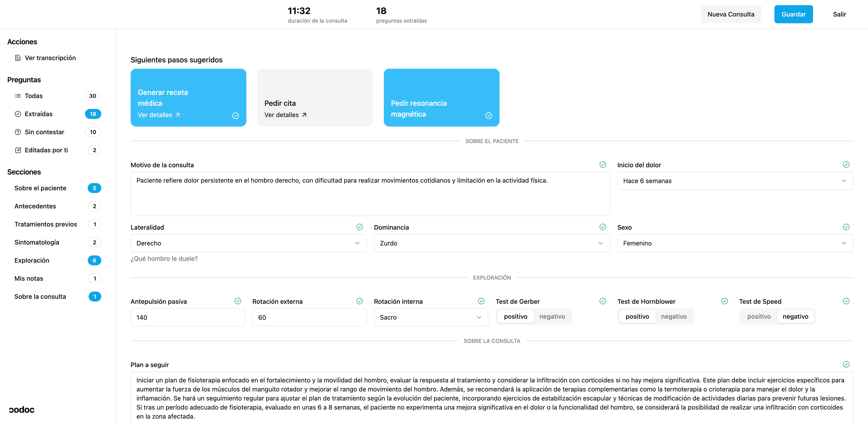Click the green check next to Motivo de la consulta

coord(602,165)
